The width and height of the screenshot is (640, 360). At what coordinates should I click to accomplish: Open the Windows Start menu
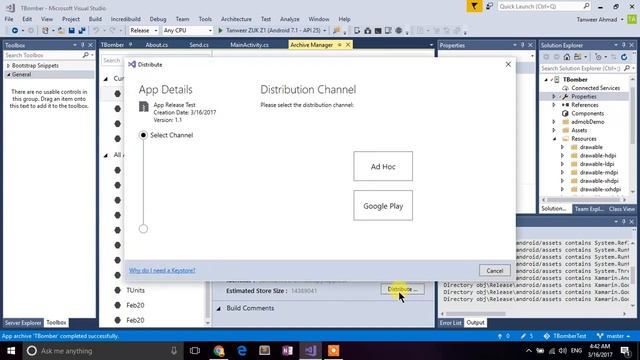coord(11,351)
